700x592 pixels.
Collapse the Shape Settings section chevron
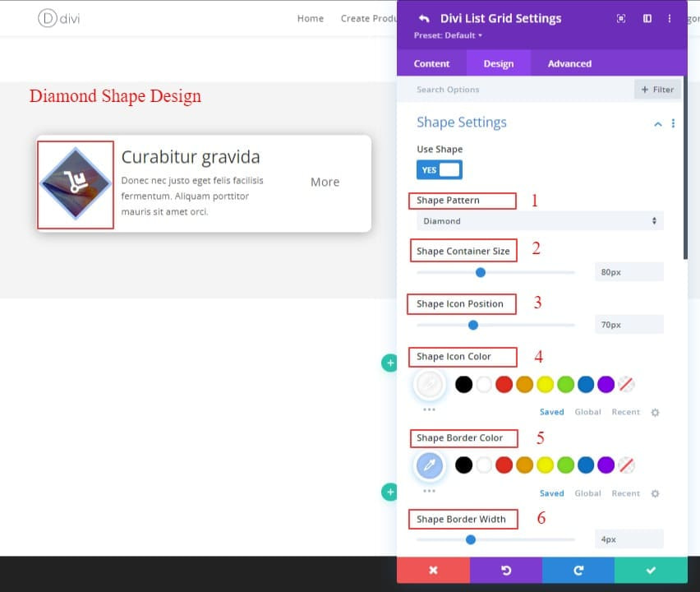(657, 123)
